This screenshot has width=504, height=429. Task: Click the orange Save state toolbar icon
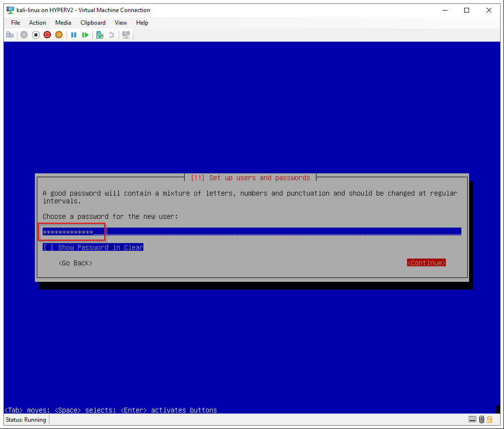(x=59, y=35)
